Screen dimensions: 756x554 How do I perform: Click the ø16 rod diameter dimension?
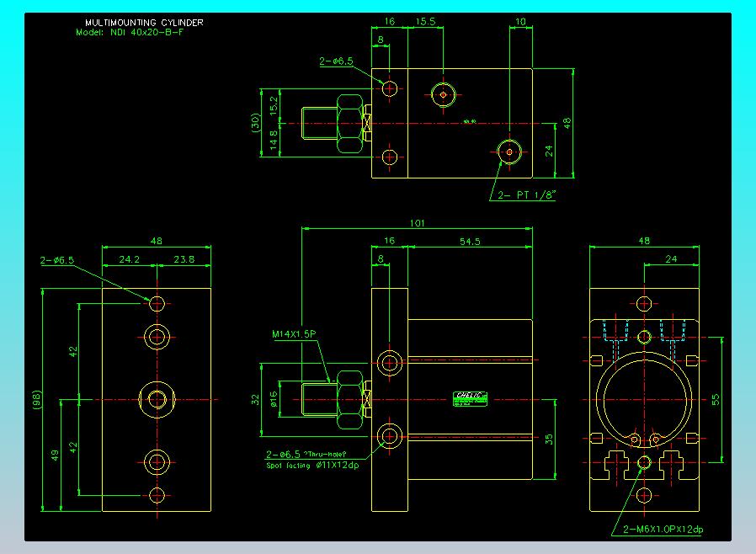274,399
